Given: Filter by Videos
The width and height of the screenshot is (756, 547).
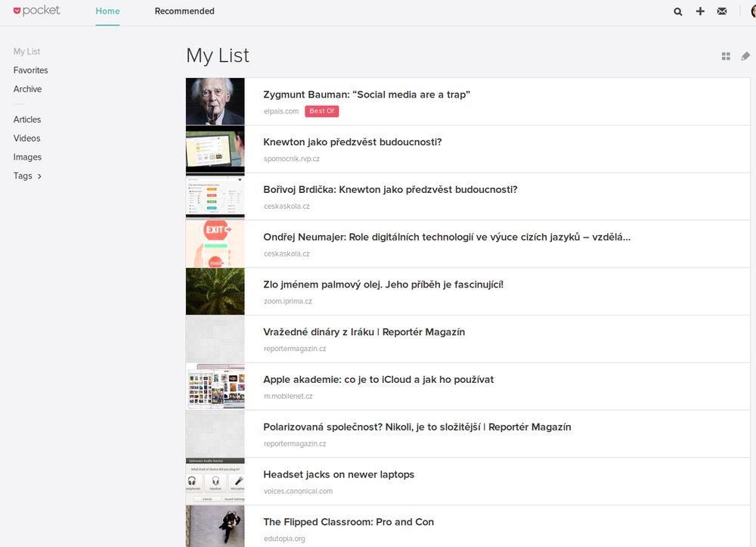Looking at the screenshot, I should coord(26,138).
